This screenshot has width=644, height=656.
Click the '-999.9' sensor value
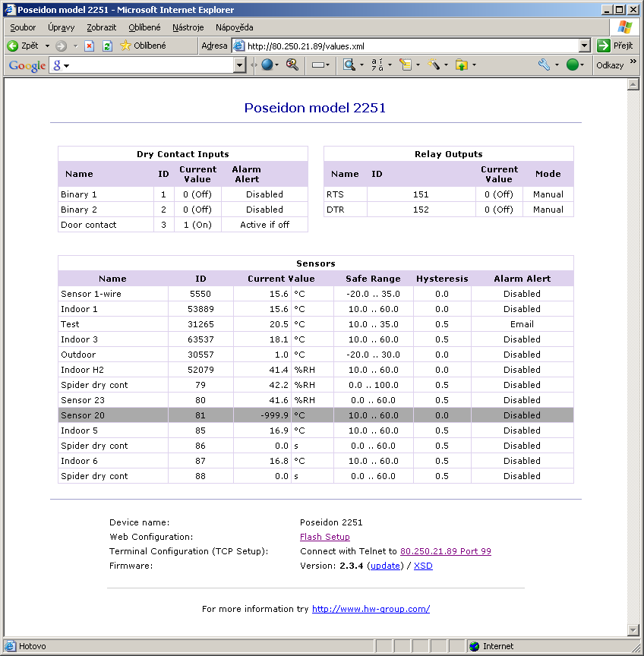[274, 415]
